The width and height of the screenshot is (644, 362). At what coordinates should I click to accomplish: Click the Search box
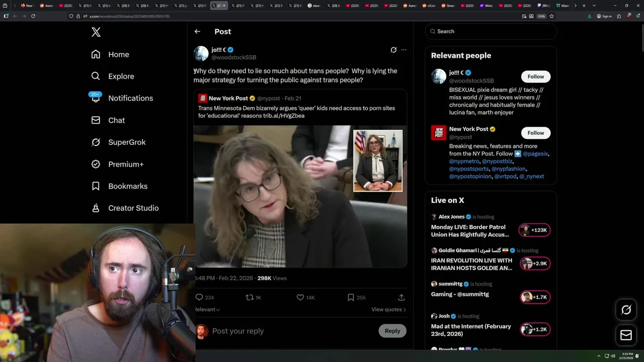click(x=491, y=31)
